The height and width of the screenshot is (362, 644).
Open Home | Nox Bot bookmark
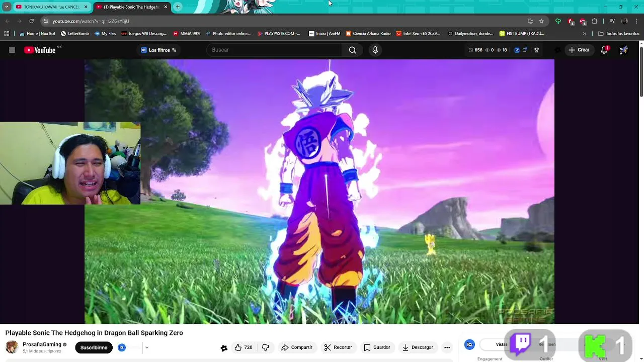[x=37, y=34]
